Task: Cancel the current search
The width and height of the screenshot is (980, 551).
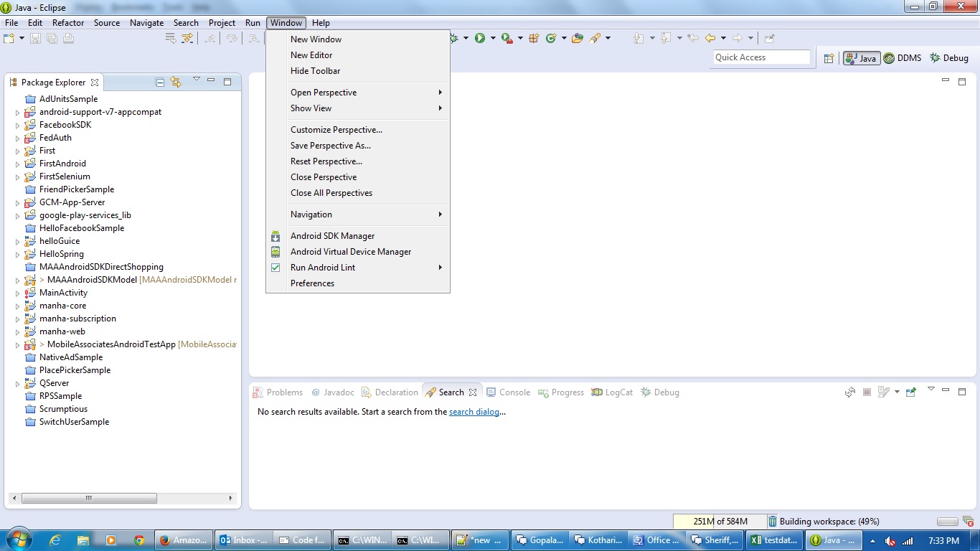Action: (867, 392)
